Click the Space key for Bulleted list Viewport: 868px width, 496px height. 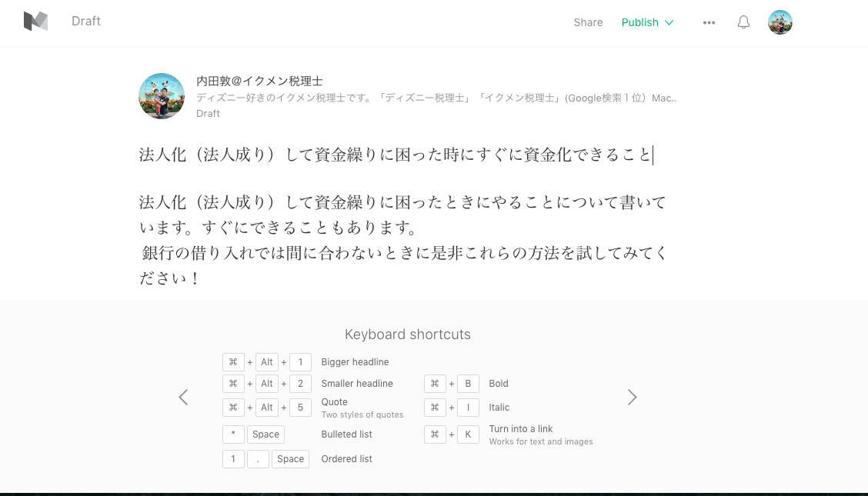[x=265, y=434]
